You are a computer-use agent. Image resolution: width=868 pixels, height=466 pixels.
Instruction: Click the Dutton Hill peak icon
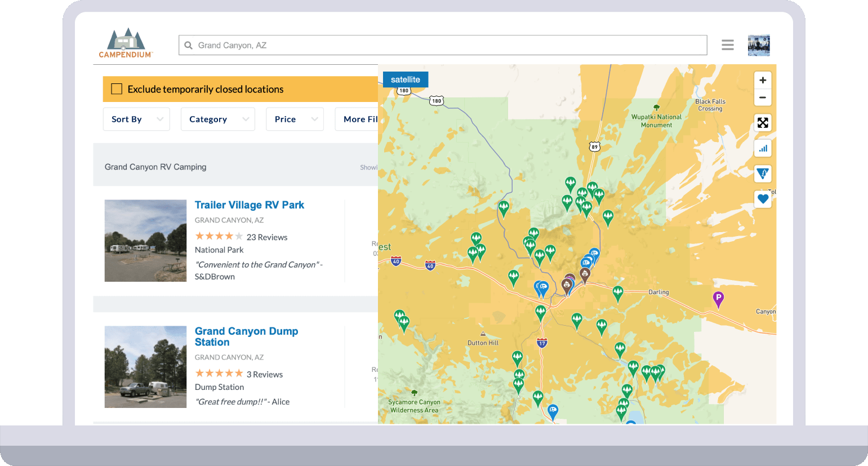click(483, 335)
